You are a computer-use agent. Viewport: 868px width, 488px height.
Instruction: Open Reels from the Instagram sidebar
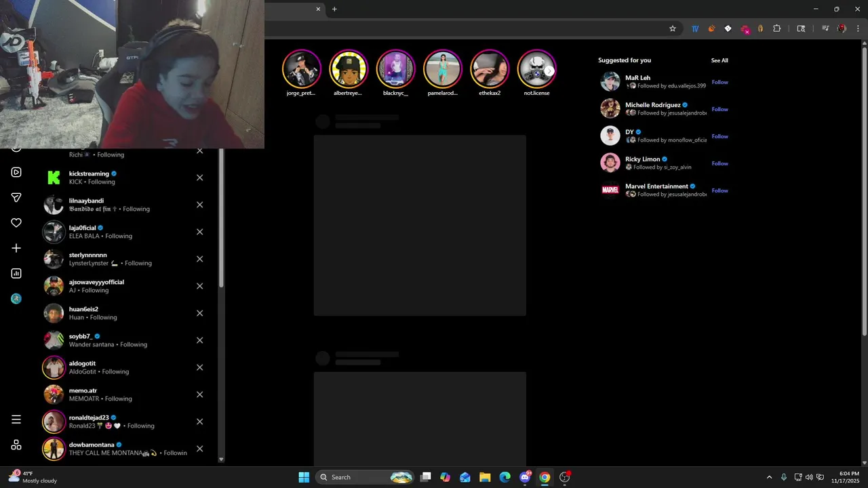point(16,172)
